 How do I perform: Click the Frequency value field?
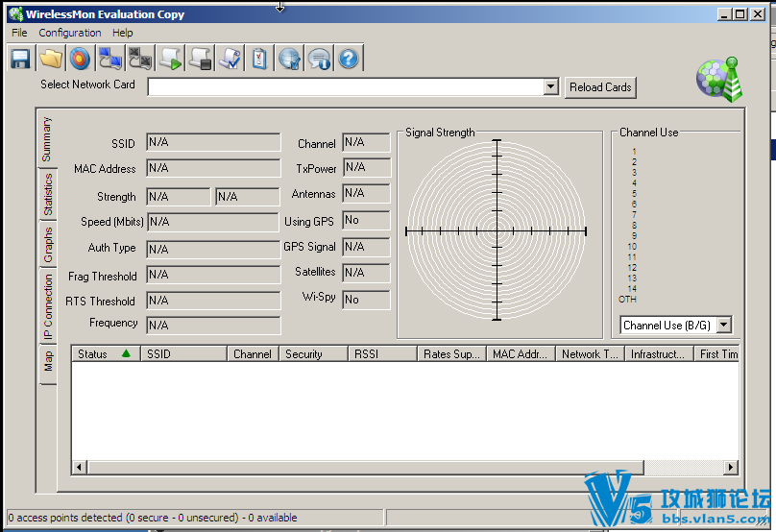[213, 326]
